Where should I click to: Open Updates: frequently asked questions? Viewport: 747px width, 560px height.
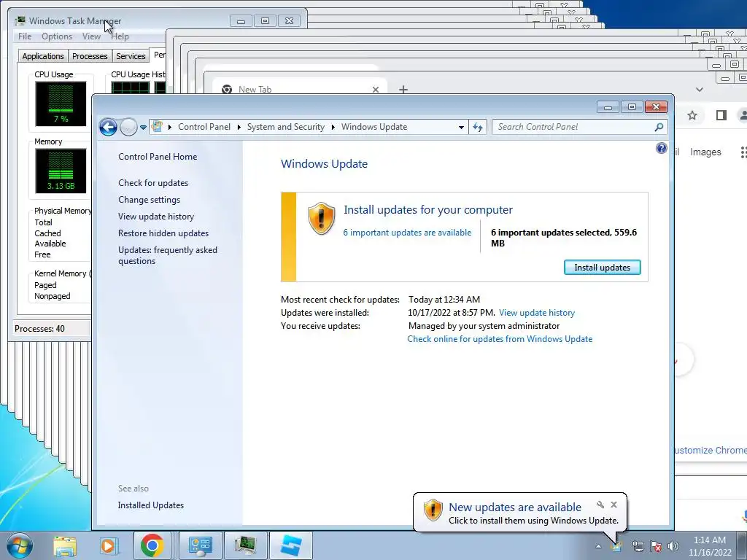pos(168,255)
